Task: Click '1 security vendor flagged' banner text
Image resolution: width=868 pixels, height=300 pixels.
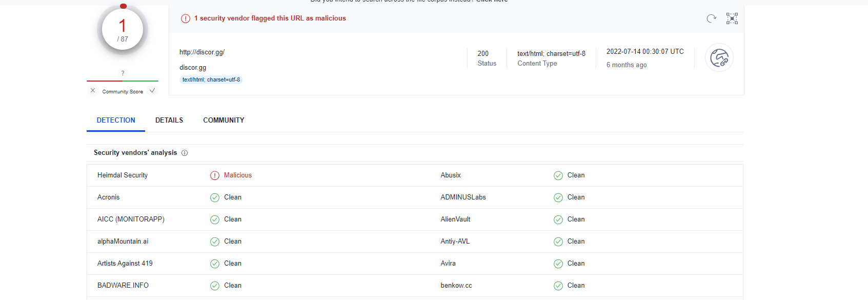Action: pos(270,18)
